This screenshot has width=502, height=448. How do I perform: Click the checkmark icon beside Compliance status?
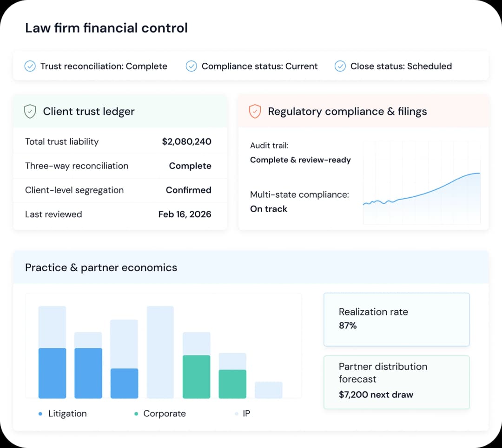(191, 66)
